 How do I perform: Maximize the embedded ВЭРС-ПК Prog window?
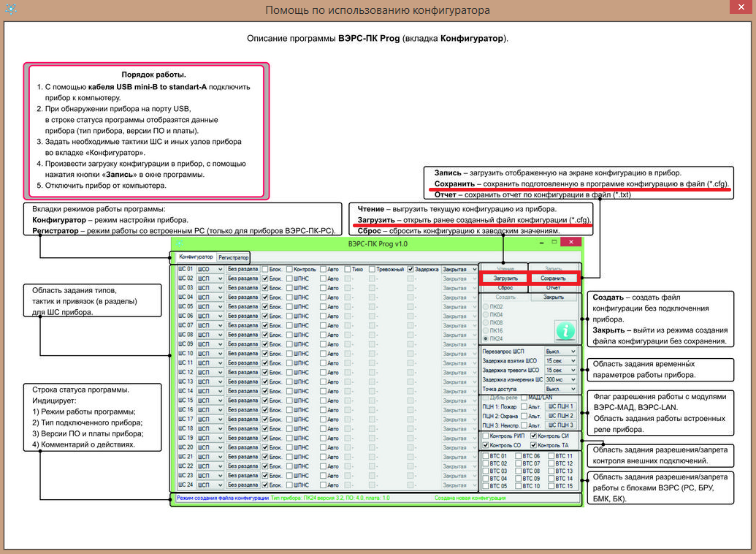coord(554,242)
